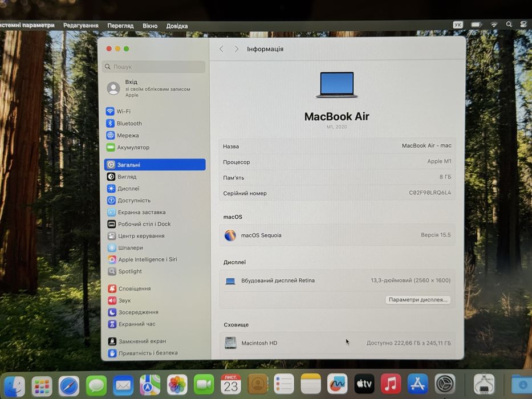
Task: Select Загальні in sidebar
Action: coord(155,165)
